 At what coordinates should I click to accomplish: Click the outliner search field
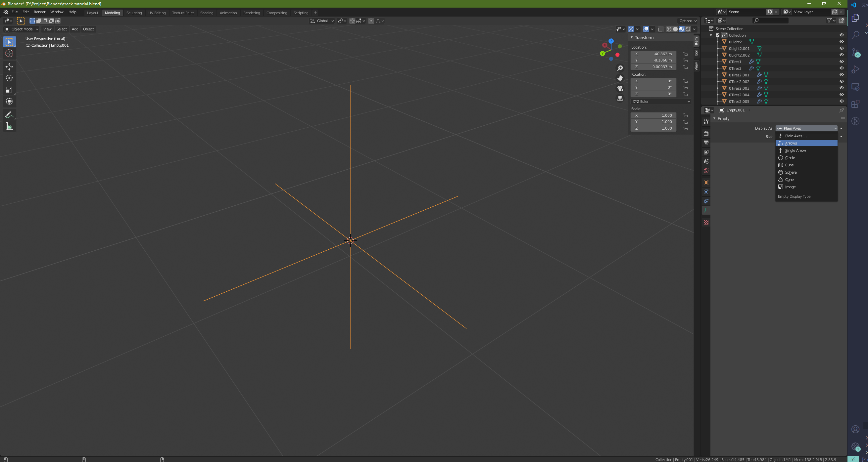pyautogui.click(x=772, y=21)
